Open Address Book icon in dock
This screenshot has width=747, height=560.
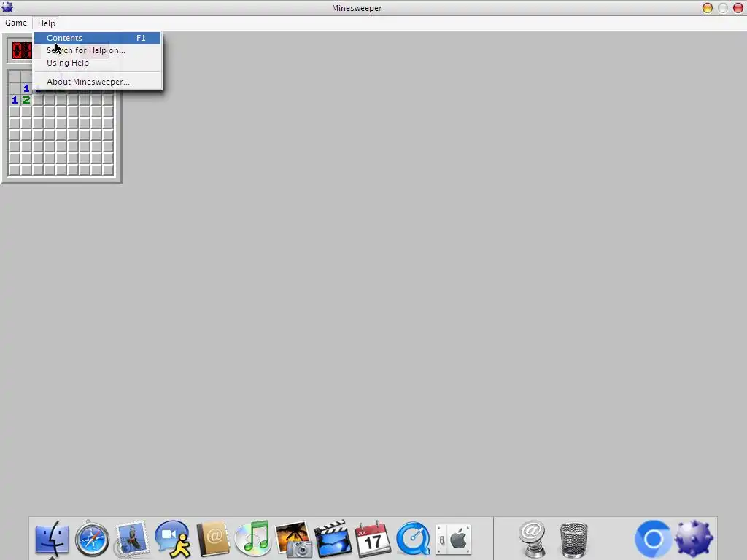213,539
